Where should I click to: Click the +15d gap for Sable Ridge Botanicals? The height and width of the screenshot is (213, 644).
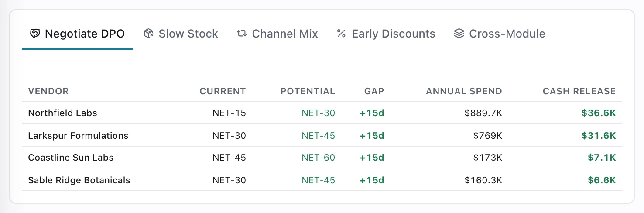(372, 180)
